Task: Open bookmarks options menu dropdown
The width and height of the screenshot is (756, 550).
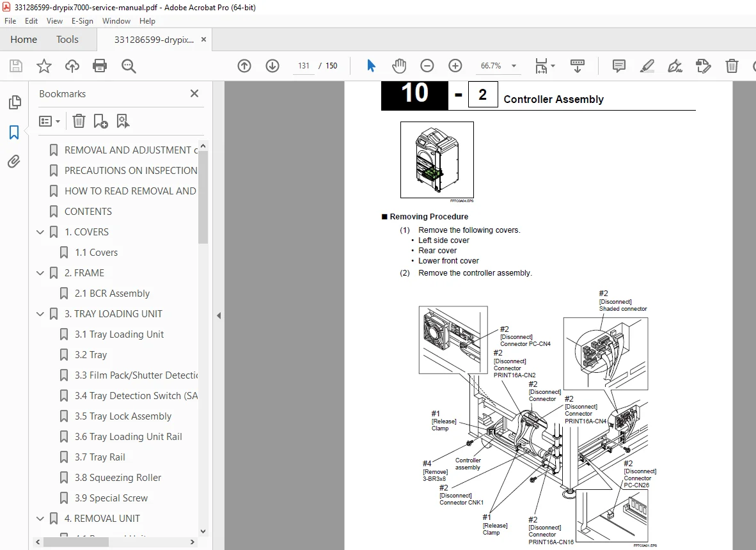Action: 50,121
